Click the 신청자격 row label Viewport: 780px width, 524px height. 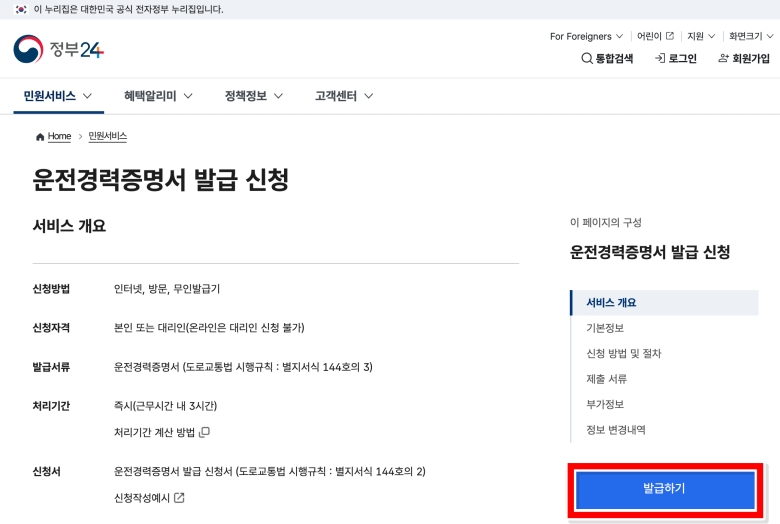point(51,328)
